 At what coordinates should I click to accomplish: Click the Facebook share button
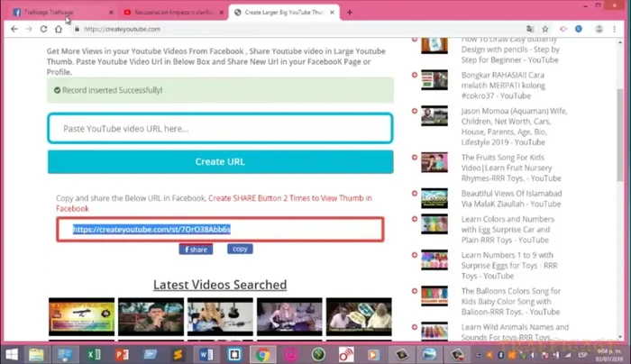point(196,250)
